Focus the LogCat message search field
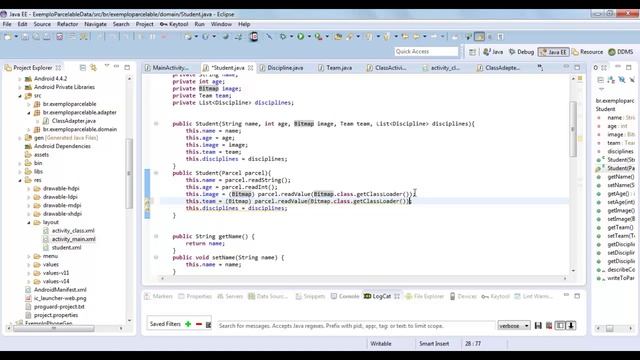The height and width of the screenshot is (360, 640). [356, 326]
